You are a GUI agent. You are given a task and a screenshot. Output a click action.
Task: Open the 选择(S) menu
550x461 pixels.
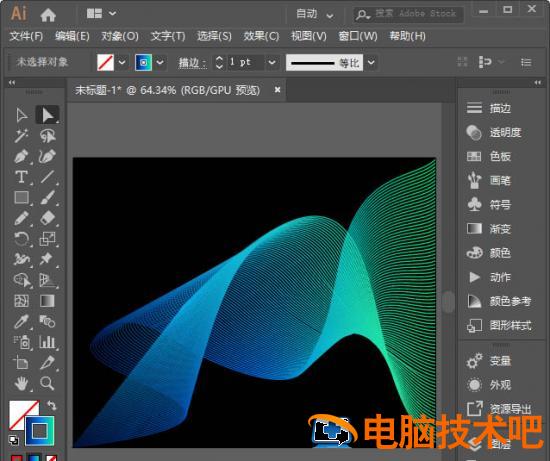214,36
